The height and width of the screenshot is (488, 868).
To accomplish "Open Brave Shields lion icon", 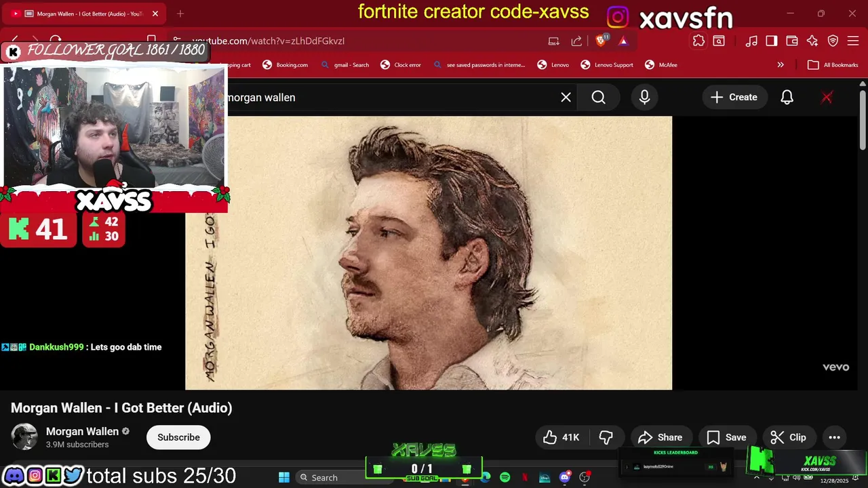I will tap(601, 41).
